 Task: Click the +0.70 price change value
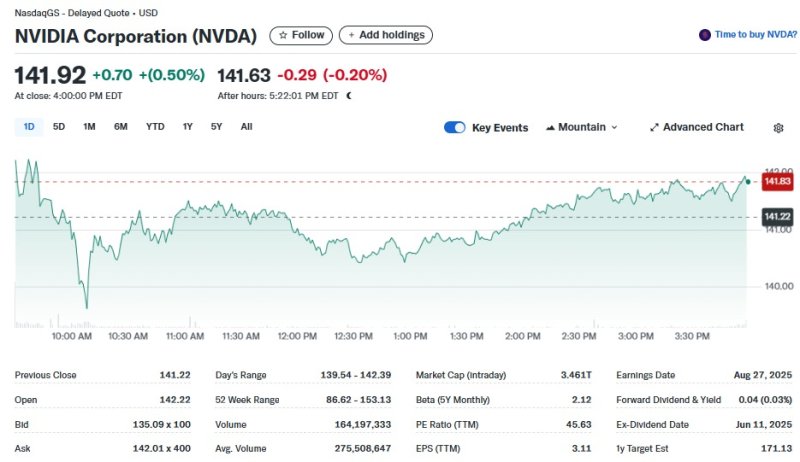pyautogui.click(x=112, y=75)
